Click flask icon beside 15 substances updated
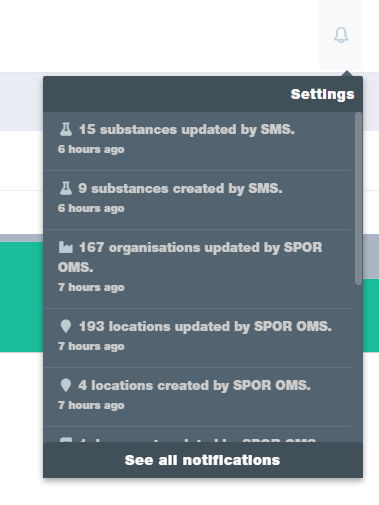Screen dimensions: 379x505 66,129
